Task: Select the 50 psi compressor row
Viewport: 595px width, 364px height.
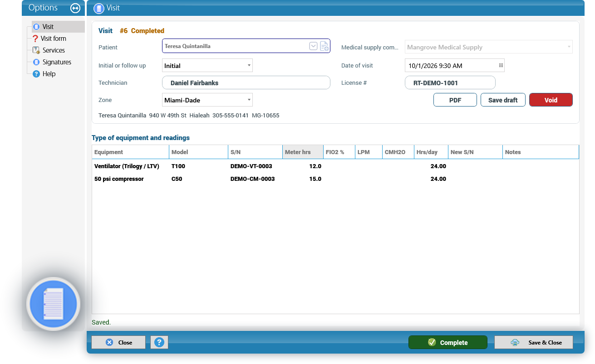Action: (335, 179)
